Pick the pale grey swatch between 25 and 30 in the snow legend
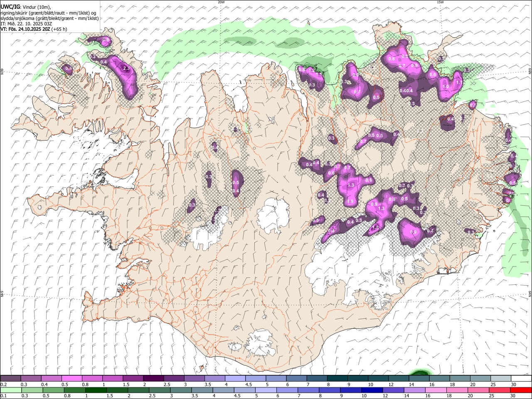Viewport: 532px width, 399px height. pos(500,379)
